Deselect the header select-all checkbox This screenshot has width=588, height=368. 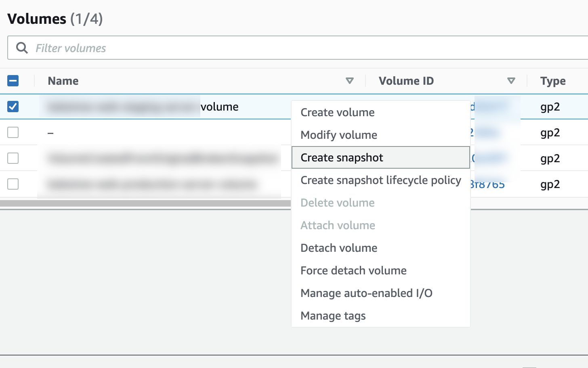click(13, 81)
